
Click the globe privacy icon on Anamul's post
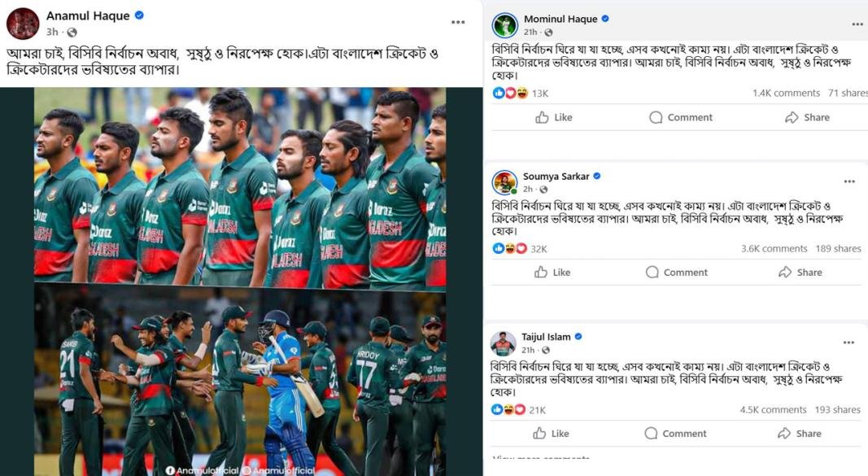pos(72,32)
